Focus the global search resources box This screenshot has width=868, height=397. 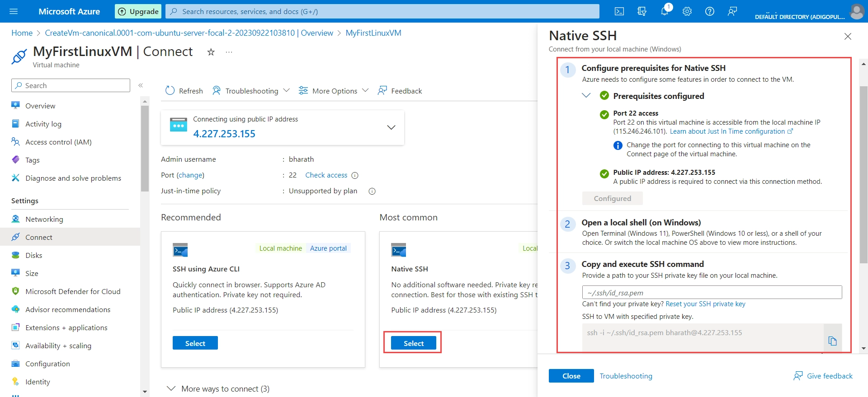tap(382, 11)
